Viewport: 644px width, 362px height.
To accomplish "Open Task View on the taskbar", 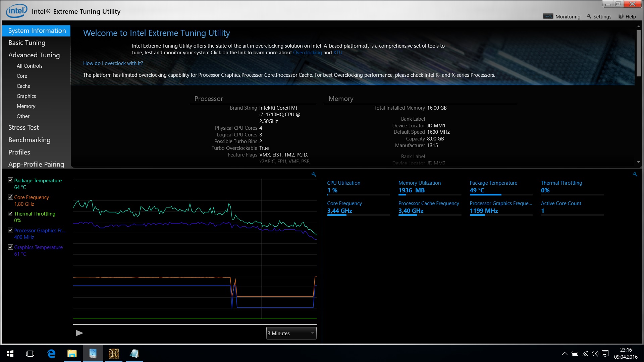I will 30,354.
